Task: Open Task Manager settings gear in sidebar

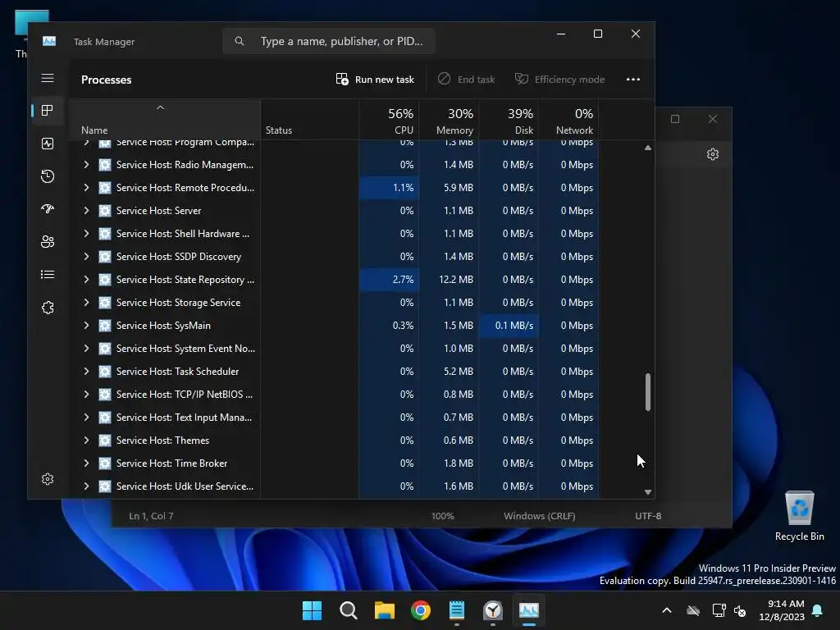Action: [x=48, y=479]
